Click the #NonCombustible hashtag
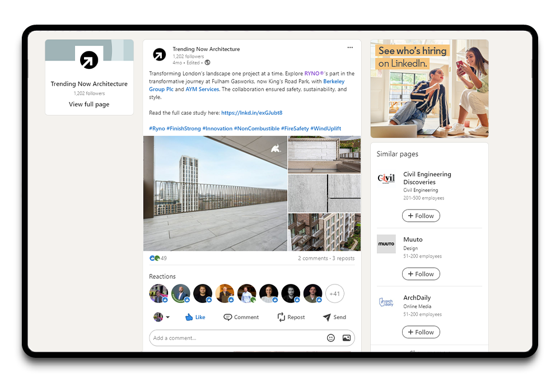The image size is (560, 392). [x=257, y=129]
